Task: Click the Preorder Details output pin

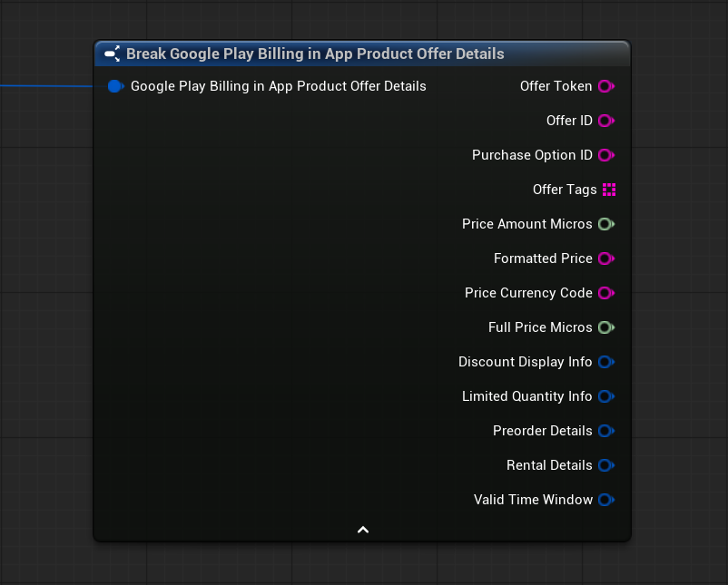Action: 606,431
